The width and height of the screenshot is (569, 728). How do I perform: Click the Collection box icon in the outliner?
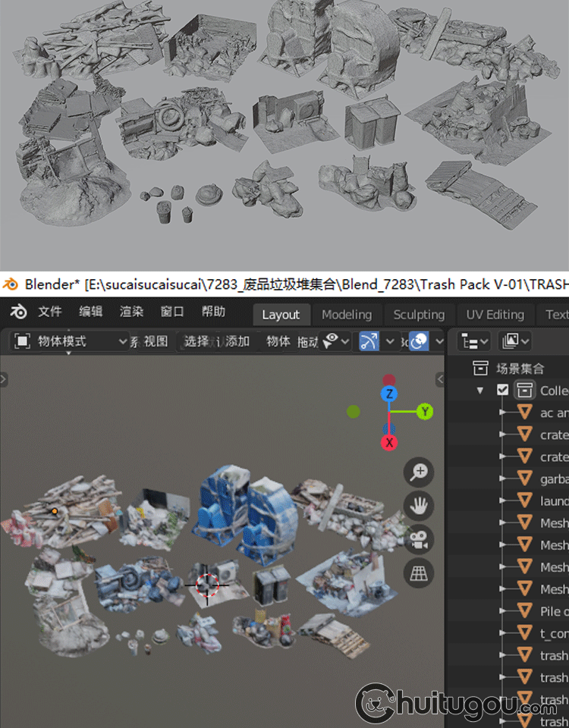click(x=524, y=390)
